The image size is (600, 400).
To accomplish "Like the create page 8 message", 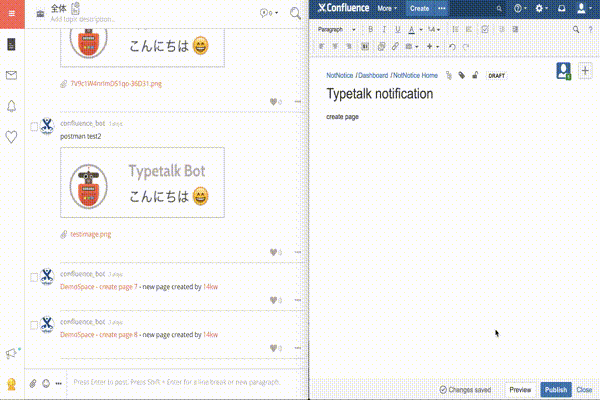I will pyautogui.click(x=273, y=348).
